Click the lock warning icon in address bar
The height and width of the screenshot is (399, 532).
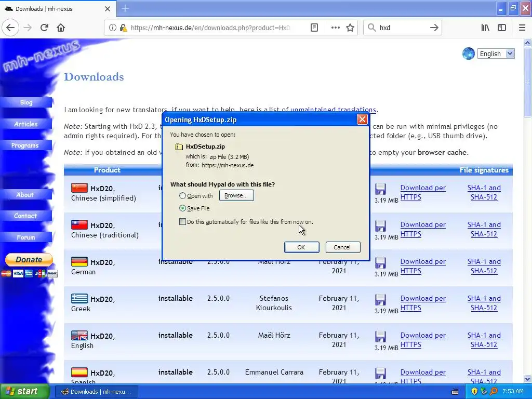pos(124,28)
